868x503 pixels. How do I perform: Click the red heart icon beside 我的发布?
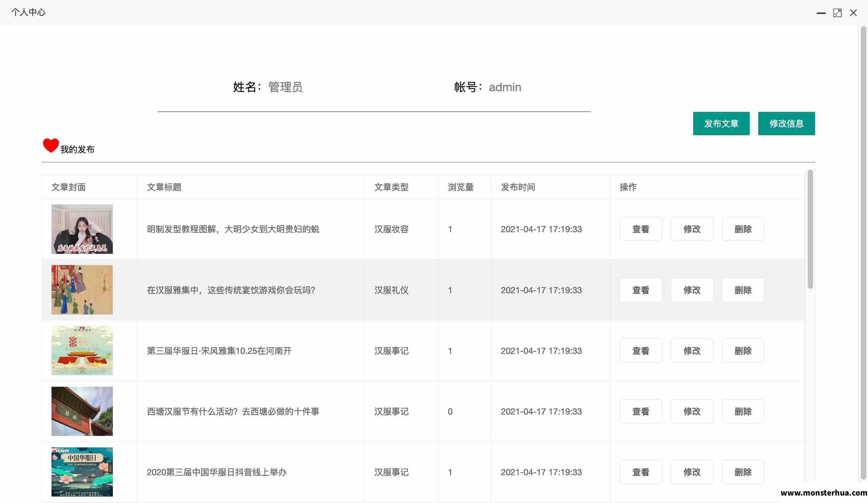click(x=50, y=145)
